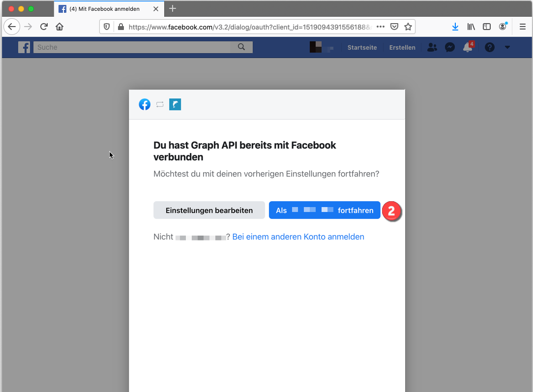
Task: Minimize window with yellow button
Action: pyautogui.click(x=21, y=9)
